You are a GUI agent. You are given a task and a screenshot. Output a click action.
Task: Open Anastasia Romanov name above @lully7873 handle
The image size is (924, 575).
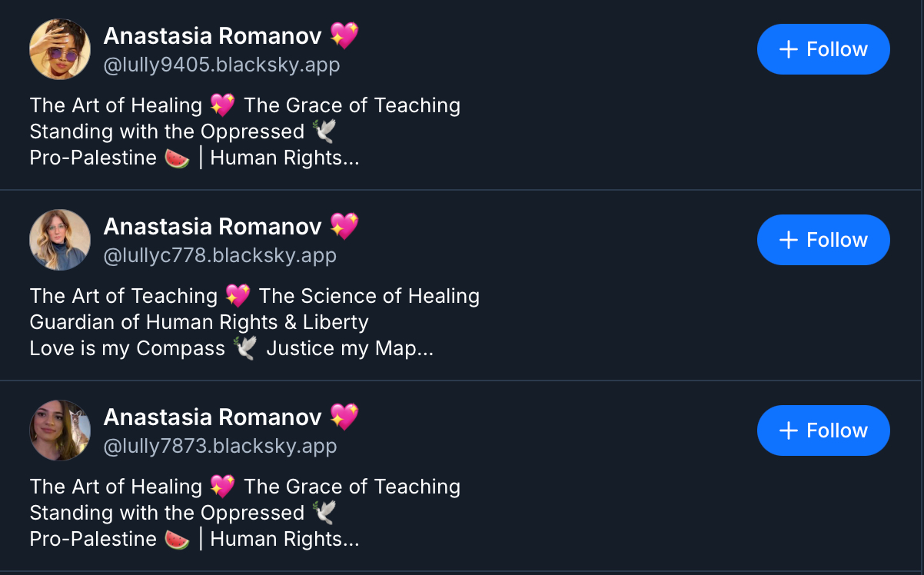click(212, 417)
